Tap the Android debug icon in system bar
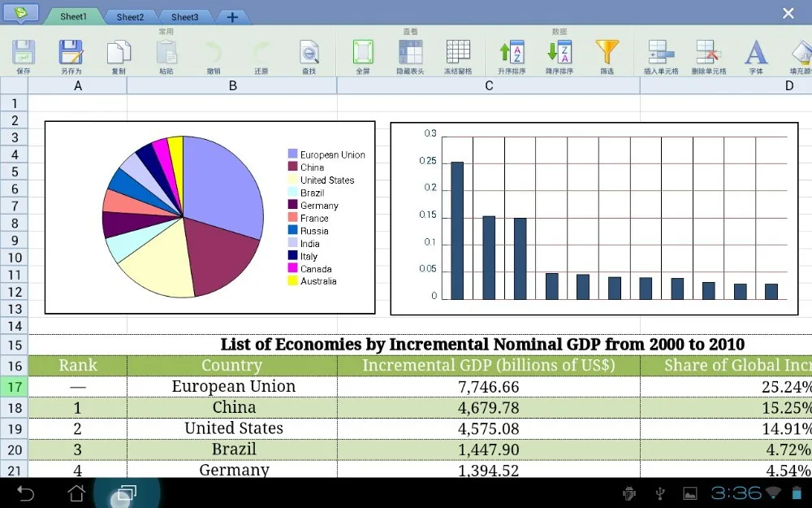812x508 pixels. 629,493
